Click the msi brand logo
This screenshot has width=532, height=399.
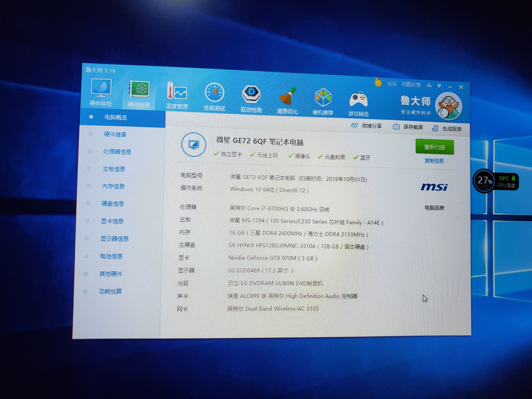click(x=434, y=187)
